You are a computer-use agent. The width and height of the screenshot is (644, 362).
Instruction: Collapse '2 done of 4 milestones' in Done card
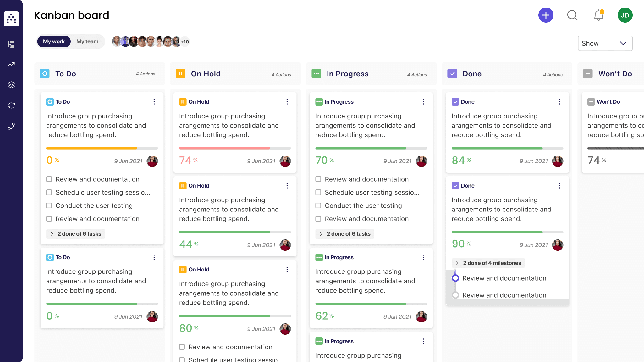click(488, 263)
